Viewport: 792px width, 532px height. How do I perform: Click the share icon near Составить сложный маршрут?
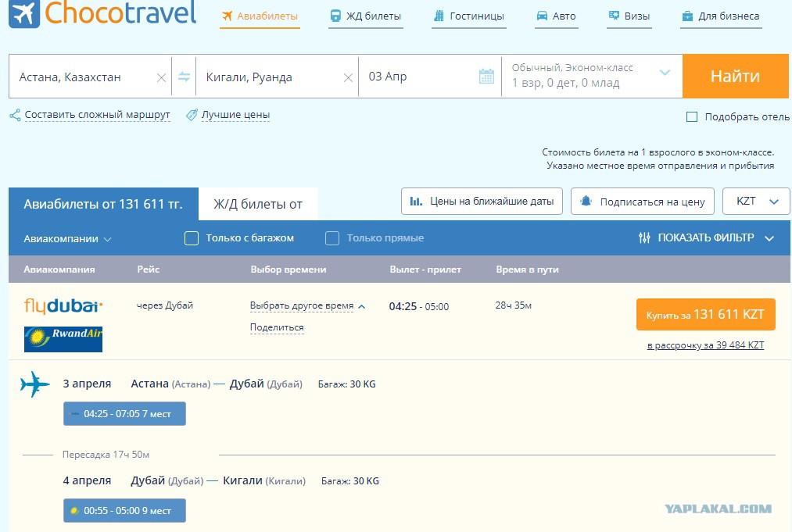point(15,115)
